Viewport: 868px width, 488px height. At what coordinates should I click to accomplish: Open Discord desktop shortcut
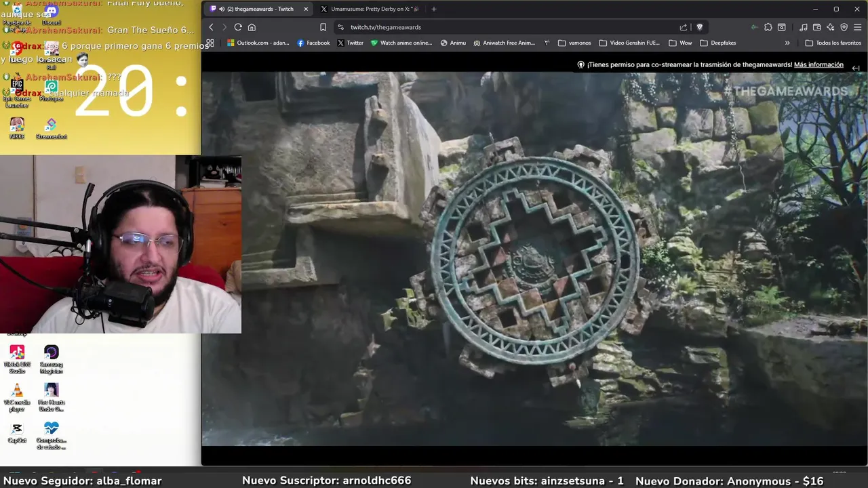coord(51,15)
